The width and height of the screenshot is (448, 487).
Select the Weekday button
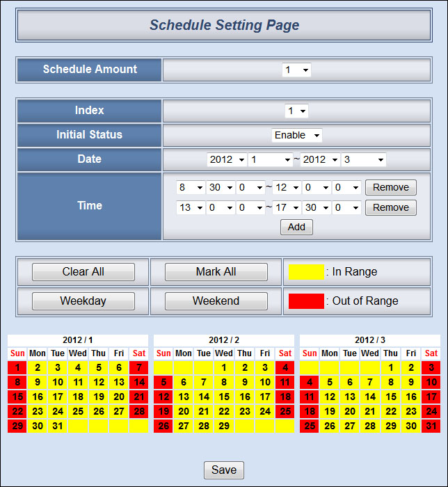tap(83, 301)
